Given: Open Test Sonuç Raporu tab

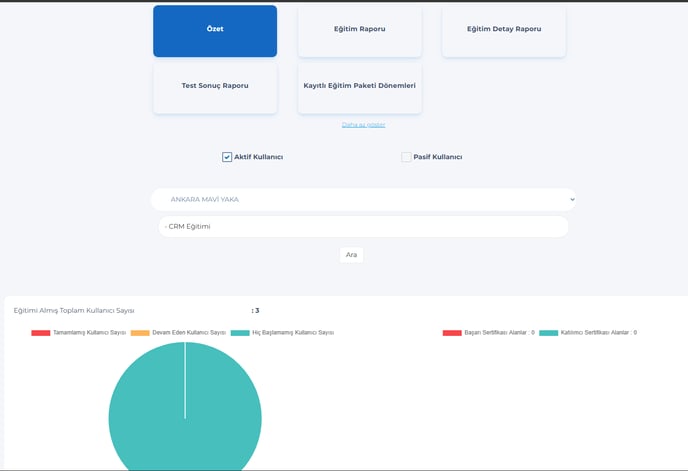Looking at the screenshot, I should click(215, 86).
